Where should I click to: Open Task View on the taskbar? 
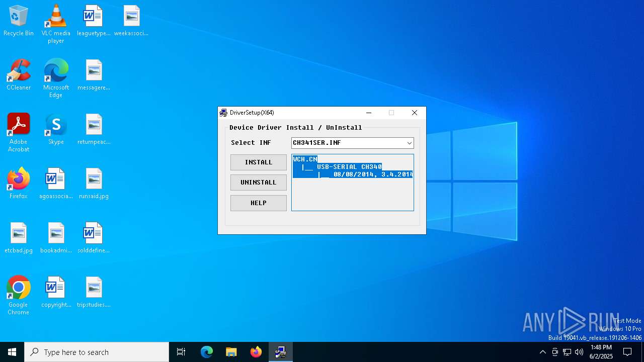coord(181,352)
